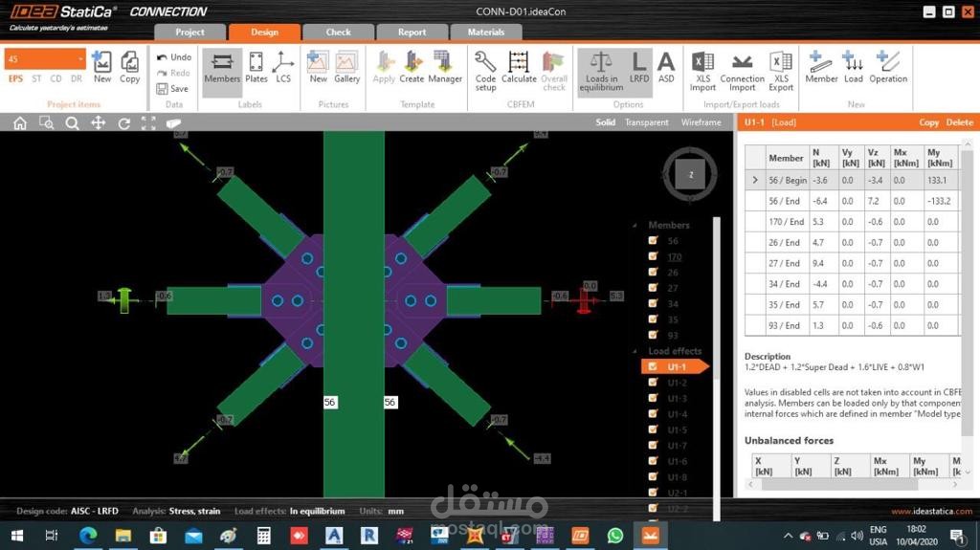This screenshot has width=980, height=550.
Task: Click the Create template icon
Action: [x=412, y=67]
